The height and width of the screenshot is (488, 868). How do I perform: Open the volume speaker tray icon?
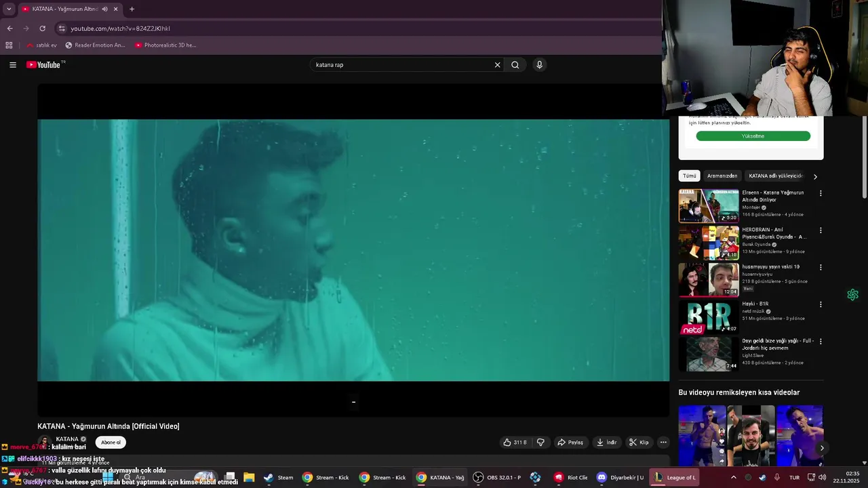click(x=822, y=477)
